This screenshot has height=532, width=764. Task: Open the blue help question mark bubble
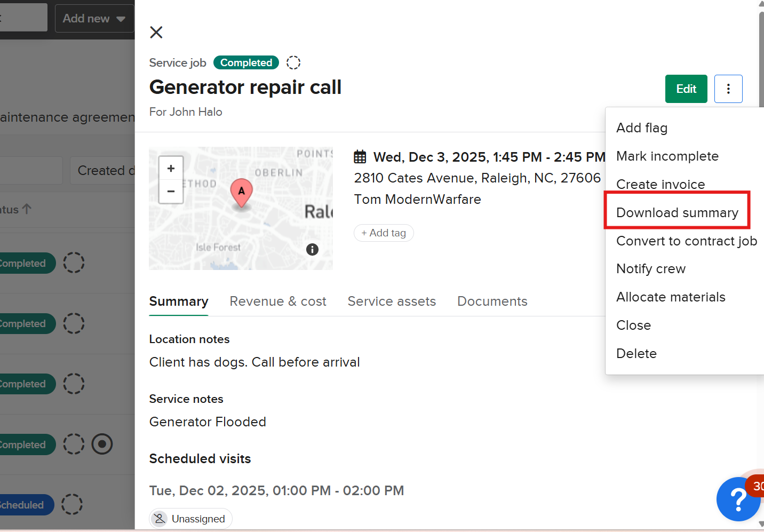point(738,499)
